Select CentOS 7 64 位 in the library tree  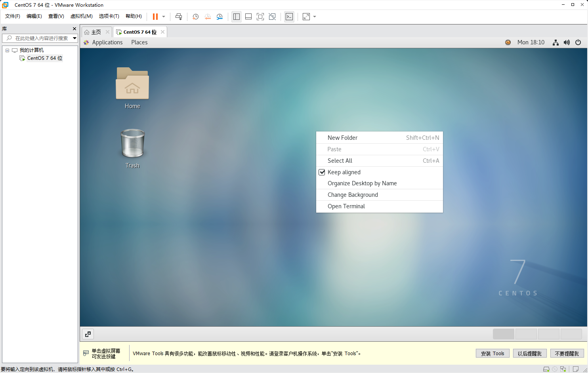(x=45, y=58)
